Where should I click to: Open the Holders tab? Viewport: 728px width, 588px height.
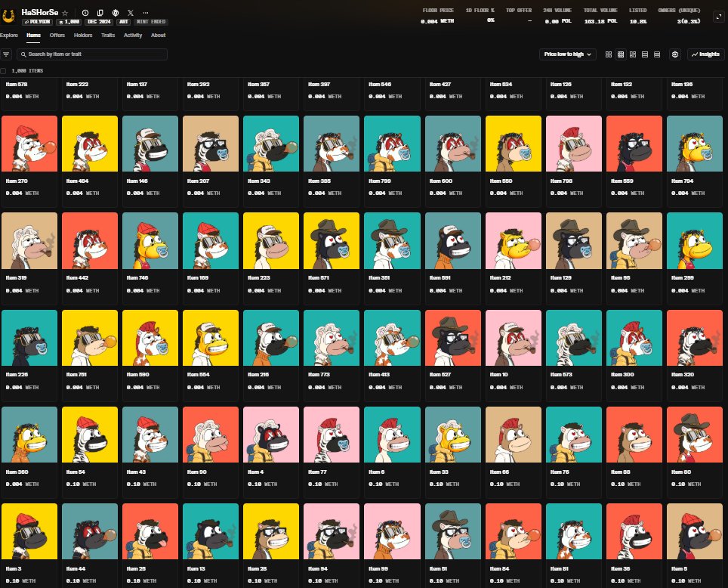coord(83,36)
